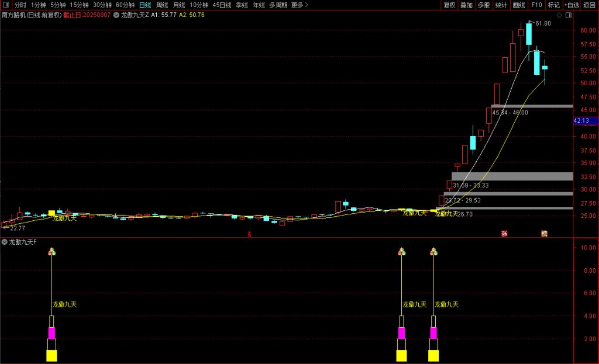Click the 61.80 high price label
This screenshot has height=364, width=599.
(543, 23)
